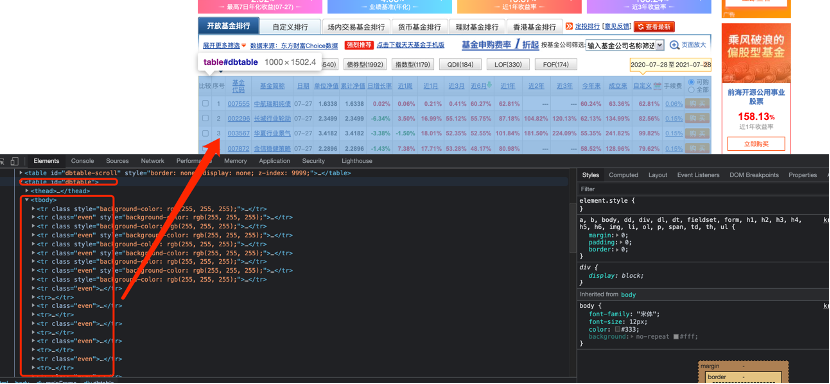830x384 pixels.
Task: Sort by the 近1年 column header
Action: 507,85
